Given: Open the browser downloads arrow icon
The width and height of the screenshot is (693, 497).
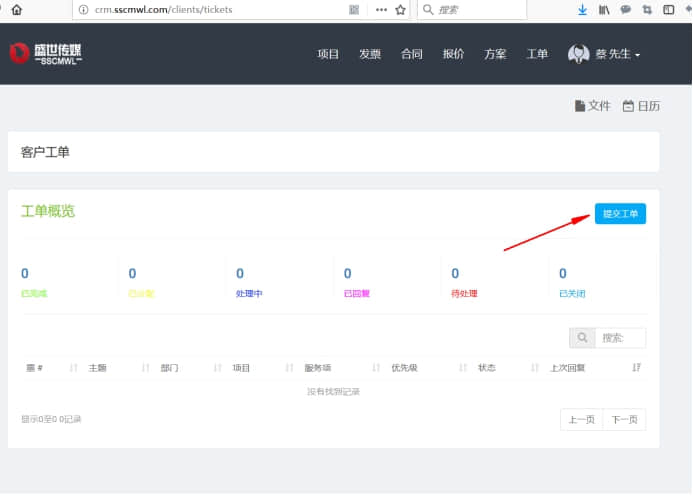Looking at the screenshot, I should coord(583,9).
